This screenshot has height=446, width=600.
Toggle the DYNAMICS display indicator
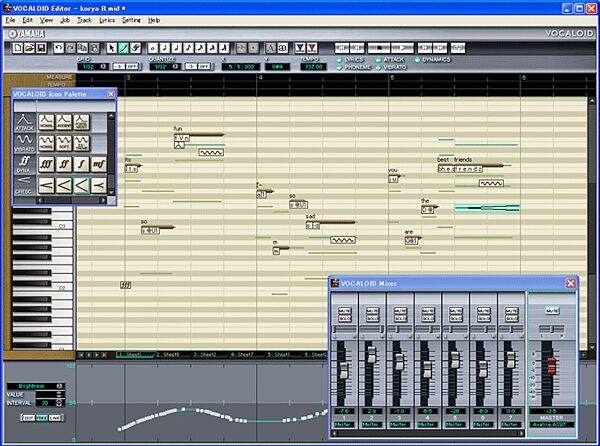pos(417,60)
